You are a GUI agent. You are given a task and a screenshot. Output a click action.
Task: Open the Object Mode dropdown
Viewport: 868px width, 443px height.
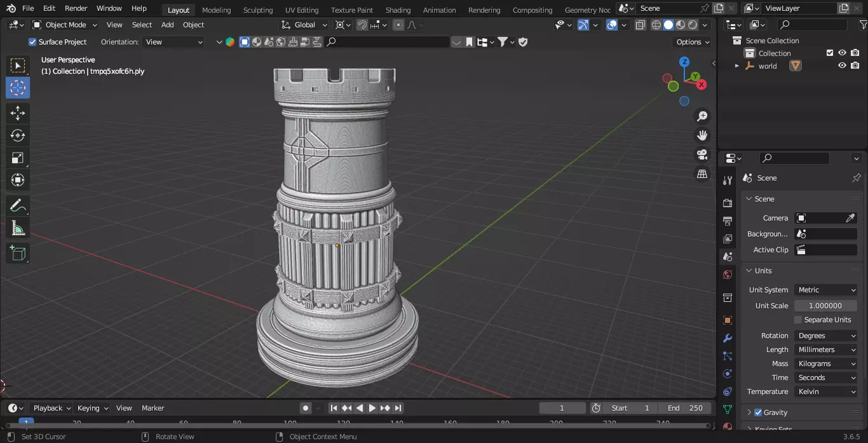click(65, 25)
